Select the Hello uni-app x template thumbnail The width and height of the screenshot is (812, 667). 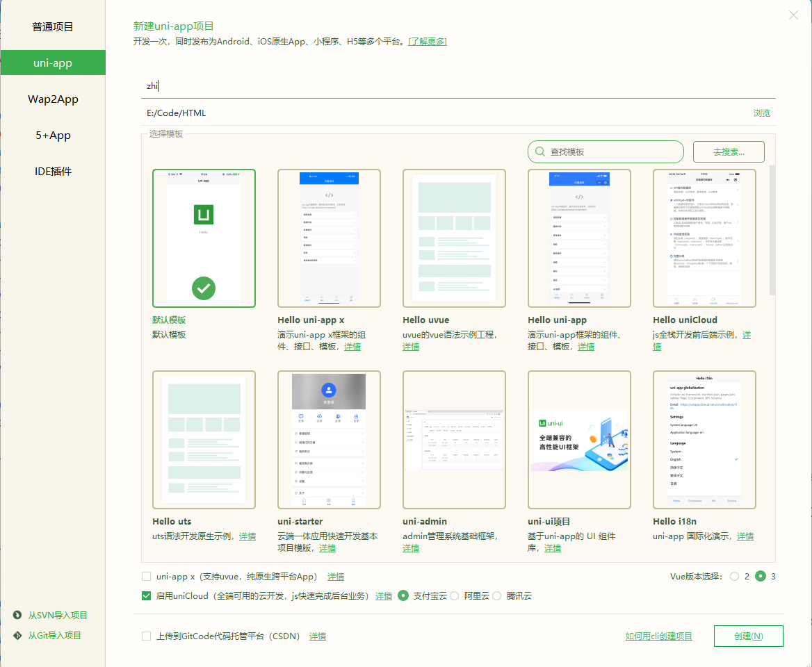(x=329, y=238)
